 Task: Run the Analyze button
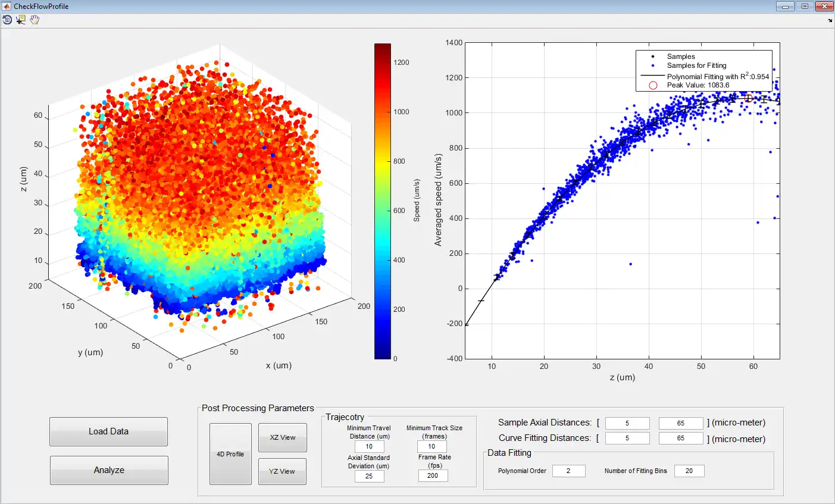click(x=109, y=470)
